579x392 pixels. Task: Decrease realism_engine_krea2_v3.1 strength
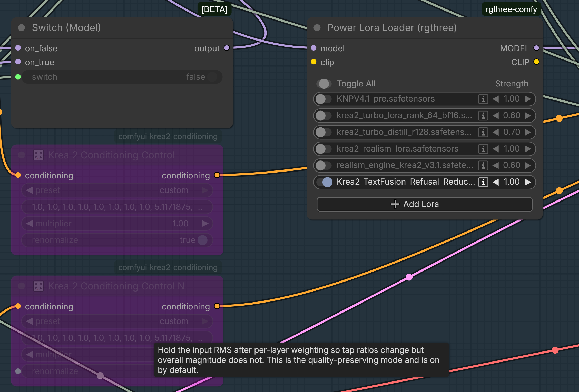pos(496,165)
